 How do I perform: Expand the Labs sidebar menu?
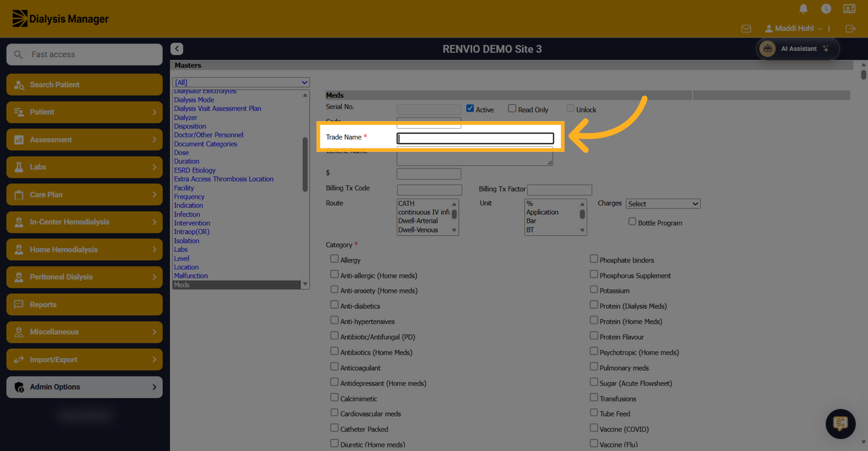(x=84, y=167)
